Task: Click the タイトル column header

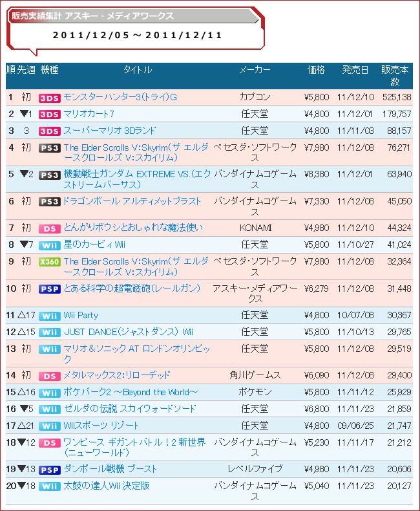Action: (x=138, y=70)
